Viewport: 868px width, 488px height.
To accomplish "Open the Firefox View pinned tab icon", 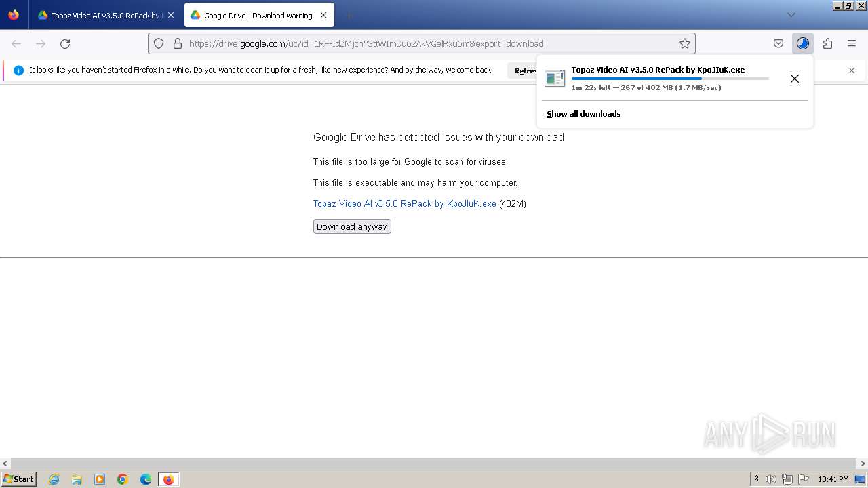I will point(14,15).
